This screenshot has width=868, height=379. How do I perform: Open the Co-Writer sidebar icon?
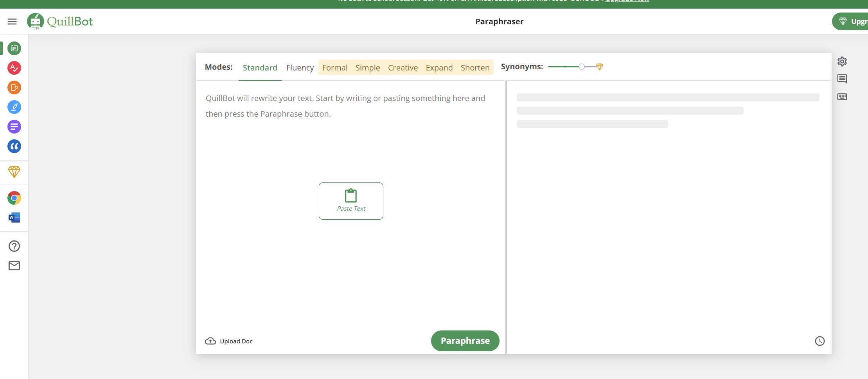pyautogui.click(x=14, y=107)
